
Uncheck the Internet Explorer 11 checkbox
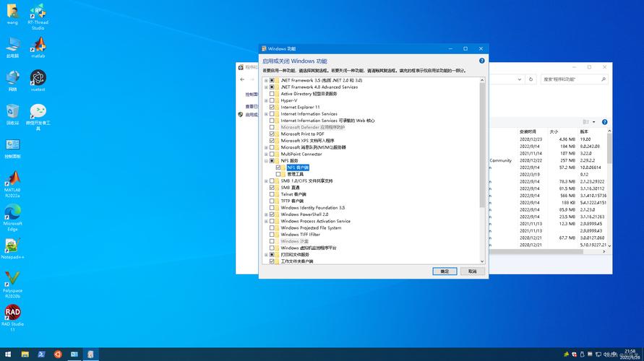[x=272, y=107]
